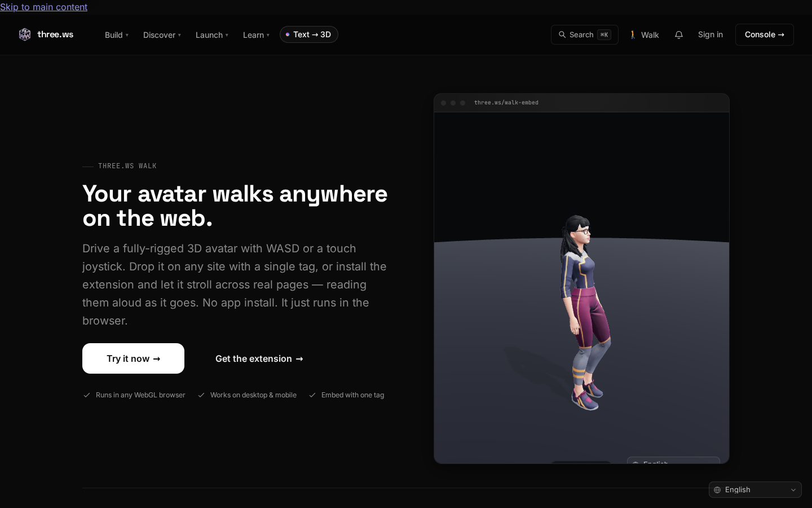Viewport: 812px width, 508px height.
Task: Click the headline Your avatar walks anywhere
Action: tap(235, 206)
